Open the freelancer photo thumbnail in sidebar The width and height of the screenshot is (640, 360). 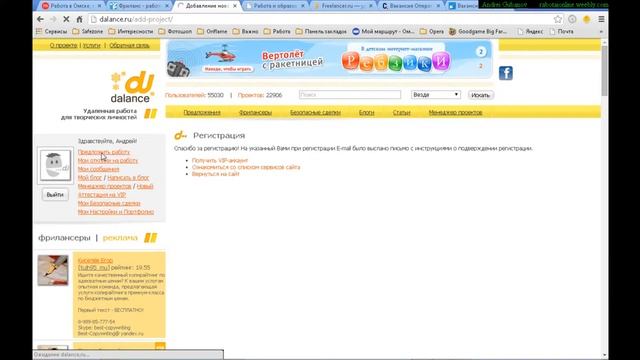[53, 270]
